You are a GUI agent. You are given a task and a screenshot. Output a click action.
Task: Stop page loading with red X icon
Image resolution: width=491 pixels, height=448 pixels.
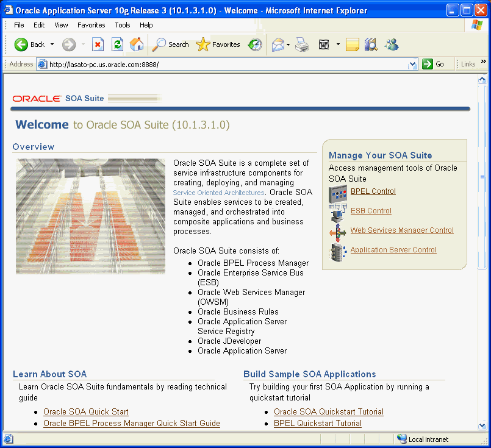pyautogui.click(x=98, y=44)
